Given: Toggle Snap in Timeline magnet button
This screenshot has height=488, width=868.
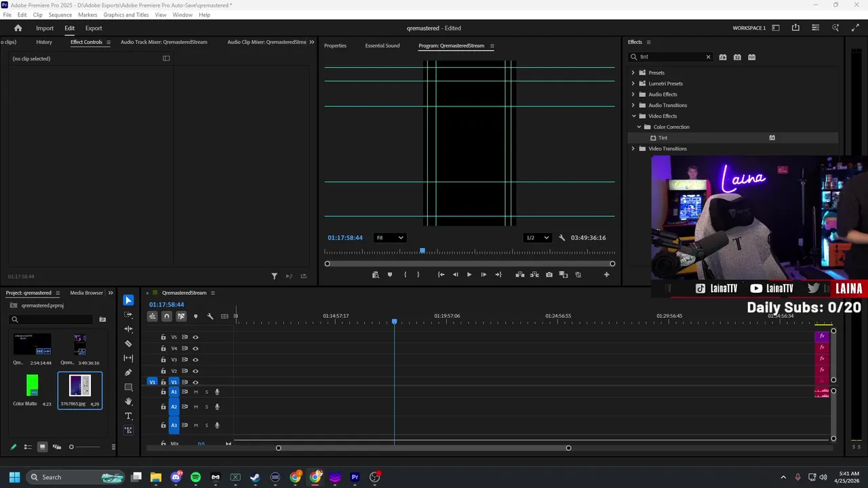Looking at the screenshot, I should point(167,316).
